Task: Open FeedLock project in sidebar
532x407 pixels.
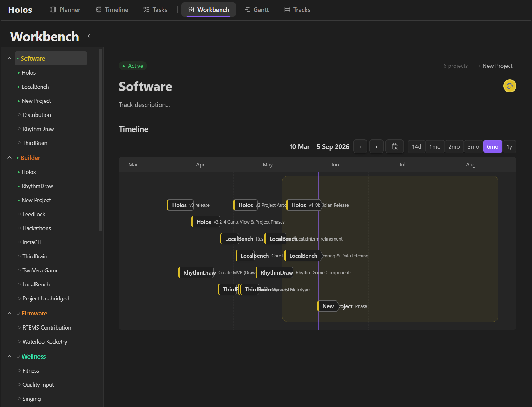Action: tap(34, 214)
